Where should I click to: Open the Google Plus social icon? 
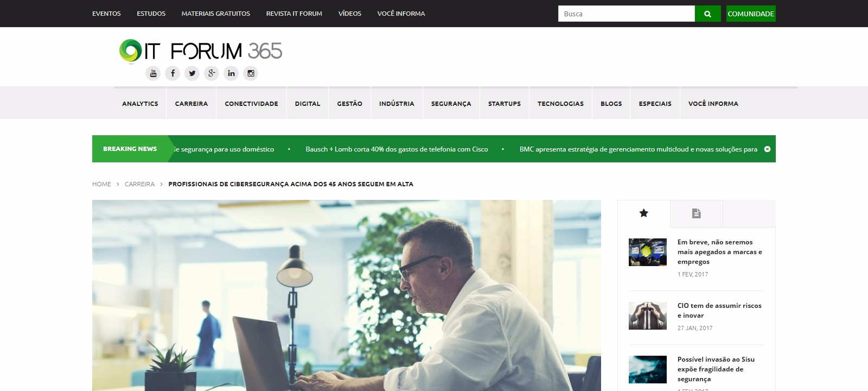pyautogui.click(x=212, y=73)
